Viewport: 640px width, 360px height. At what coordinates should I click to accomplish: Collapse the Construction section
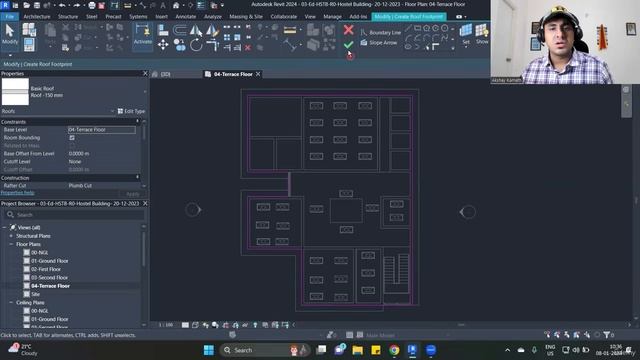(138, 178)
